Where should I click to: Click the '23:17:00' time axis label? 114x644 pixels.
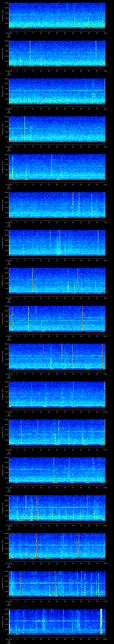click(9, 639)
